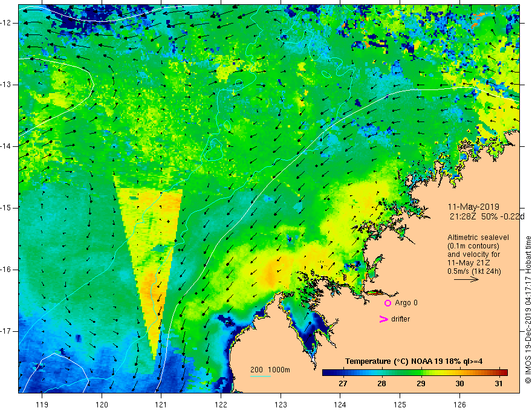Screen dimensions: 532x411
Task: Click the 0.5m/s velocity scale arrow
Action: pyautogui.click(x=466, y=279)
